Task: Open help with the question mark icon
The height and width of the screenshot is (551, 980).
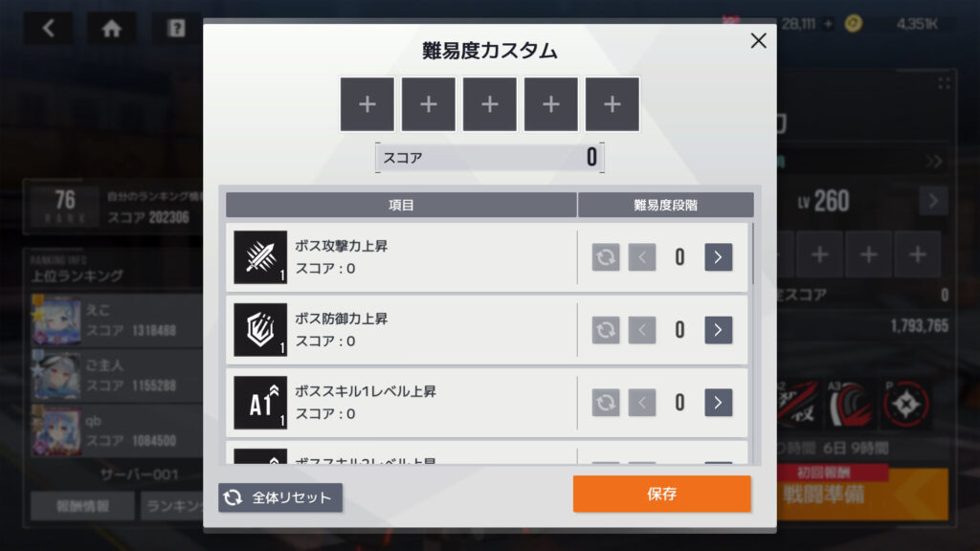Action: [x=176, y=28]
